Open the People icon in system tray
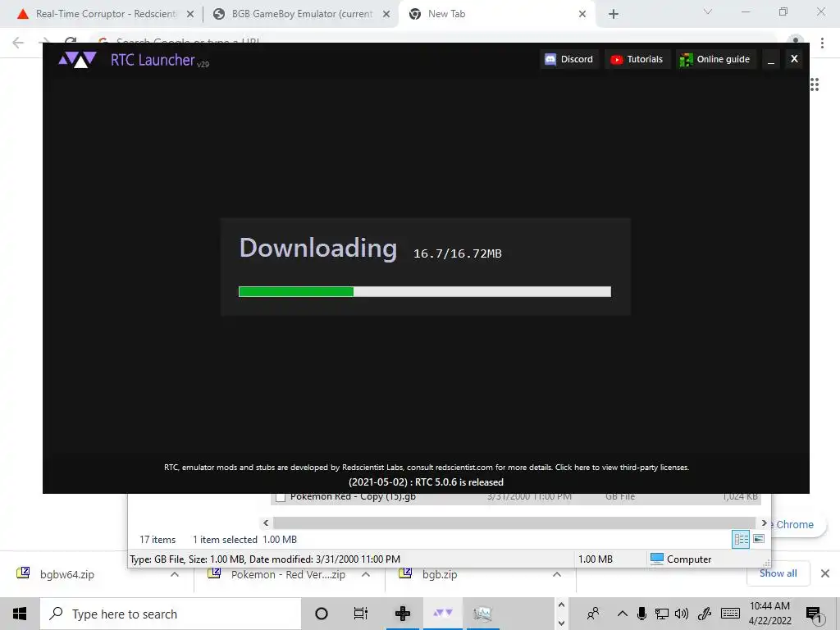This screenshot has height=630, width=840. click(x=593, y=614)
